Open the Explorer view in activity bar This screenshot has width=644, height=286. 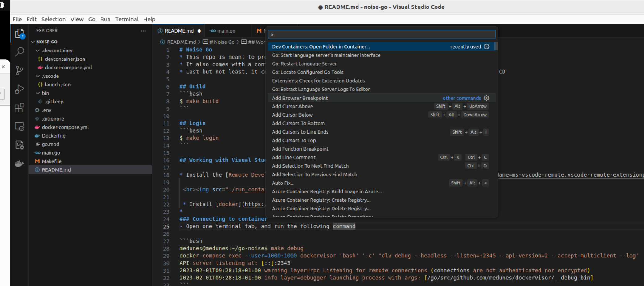(19, 33)
